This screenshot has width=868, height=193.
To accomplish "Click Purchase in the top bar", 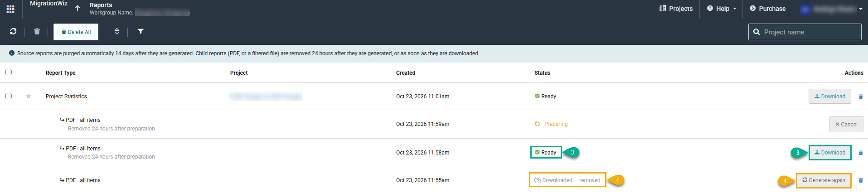I will pos(767,9).
